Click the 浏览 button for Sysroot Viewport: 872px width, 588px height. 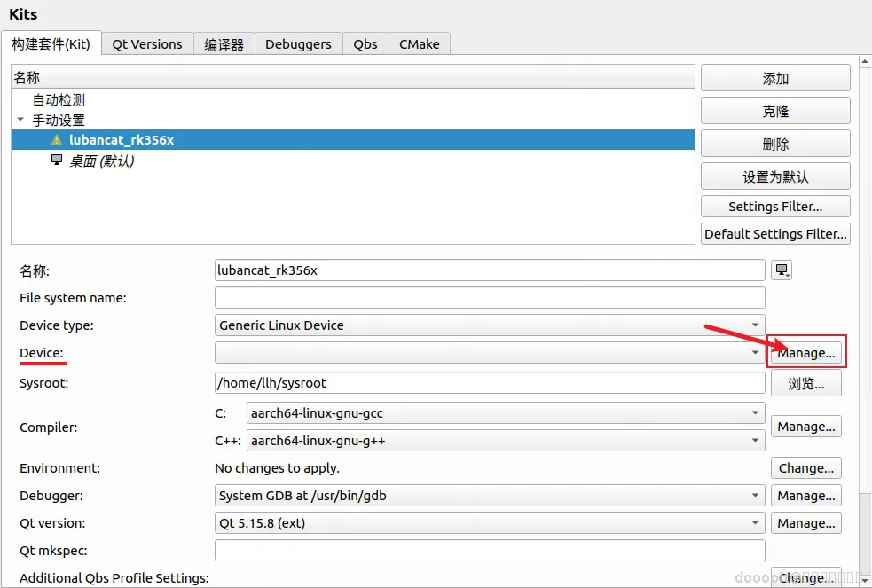pos(805,383)
